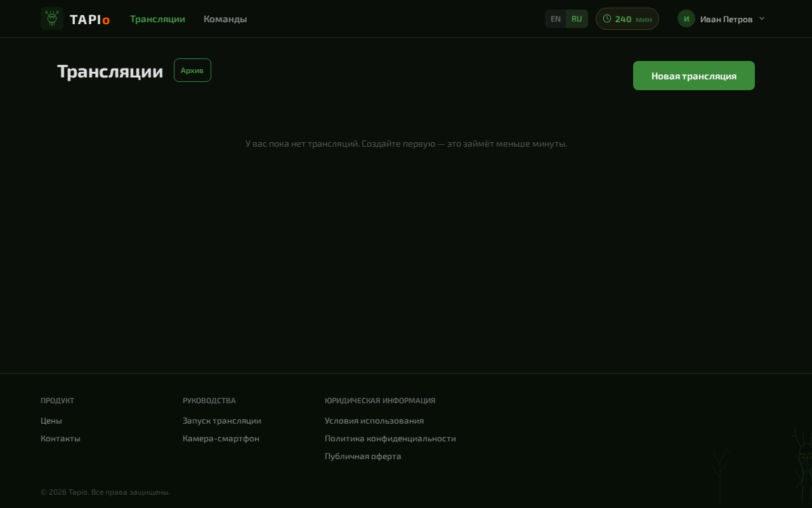Click the РУКОВОДСТВА footer heading
This screenshot has height=508, width=812.
coord(209,401)
